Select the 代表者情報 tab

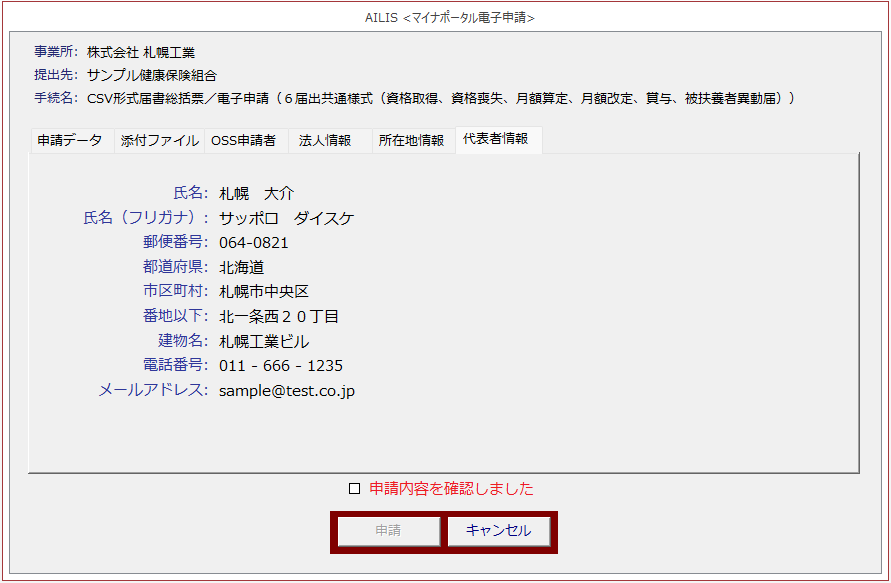pyautogui.click(x=496, y=140)
